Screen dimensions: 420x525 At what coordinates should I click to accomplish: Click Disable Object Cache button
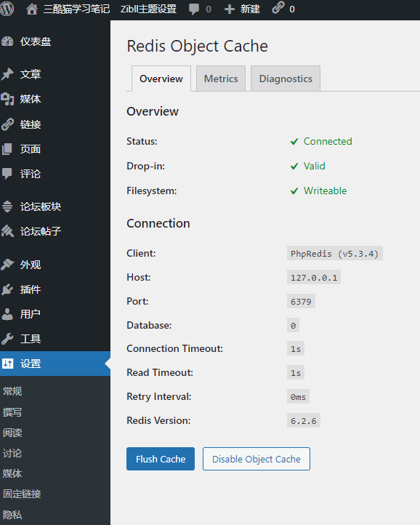coord(257,459)
